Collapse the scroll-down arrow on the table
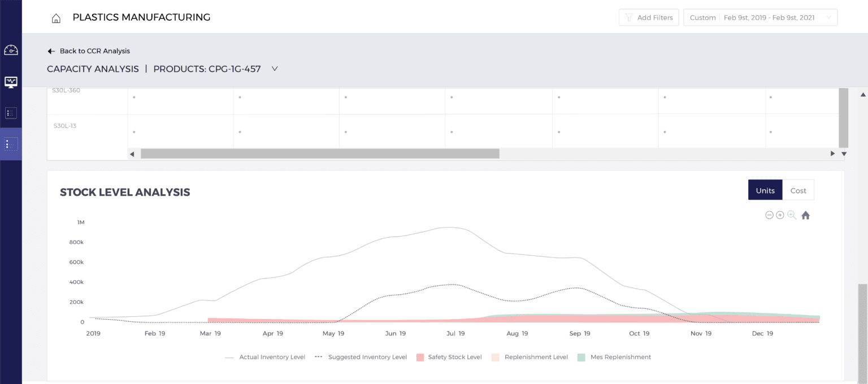Image resolution: width=868 pixels, height=384 pixels. point(844,154)
